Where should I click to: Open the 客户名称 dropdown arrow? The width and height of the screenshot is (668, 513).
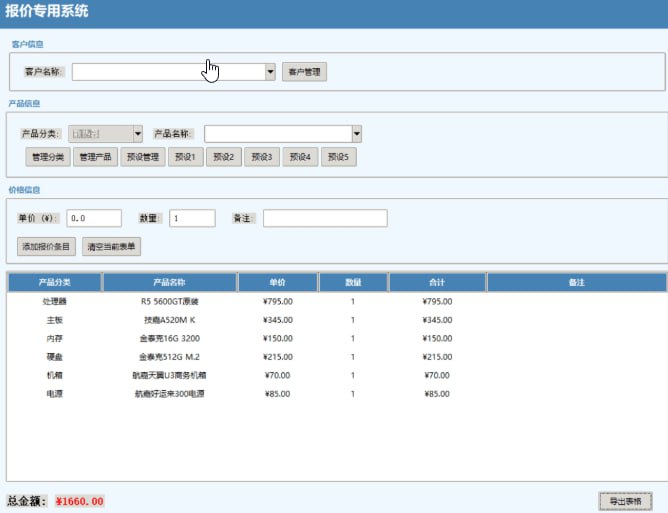pyautogui.click(x=270, y=72)
